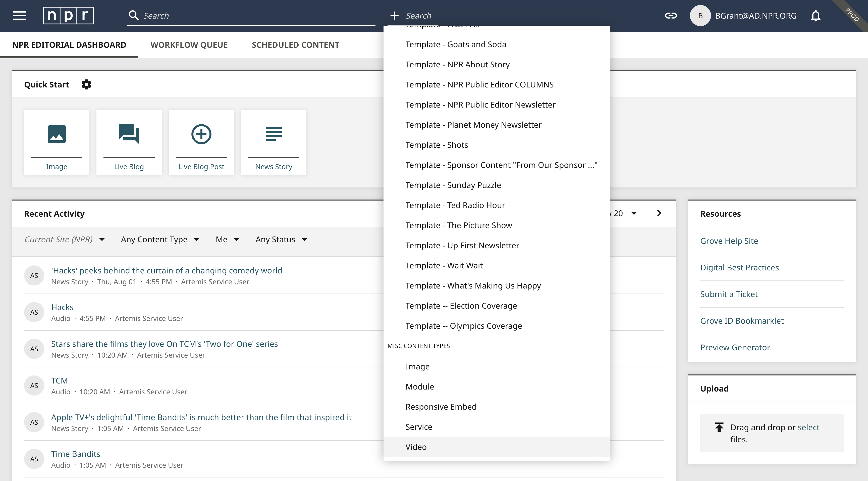The width and height of the screenshot is (868, 481).
Task: Select Template - Up First Newsletter
Action: (496, 245)
